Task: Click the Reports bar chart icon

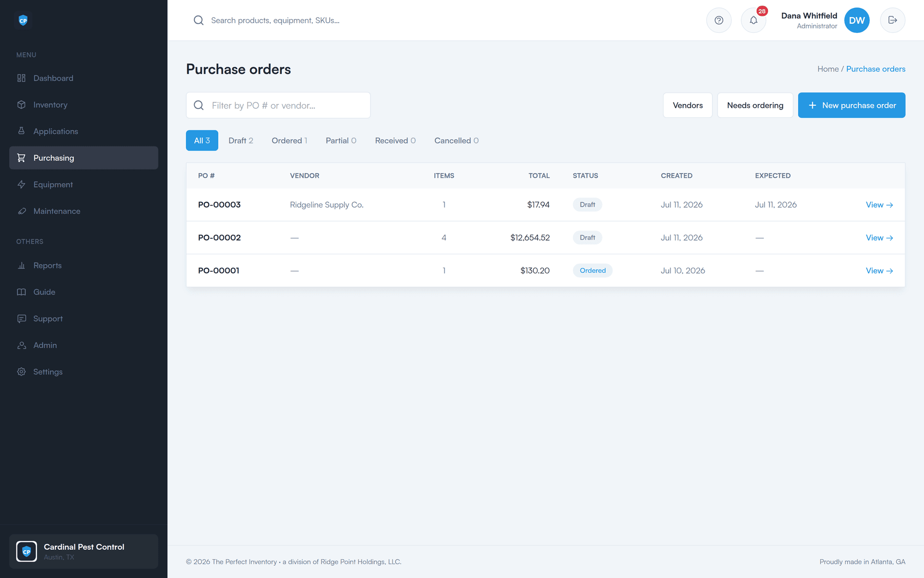Action: tap(21, 266)
